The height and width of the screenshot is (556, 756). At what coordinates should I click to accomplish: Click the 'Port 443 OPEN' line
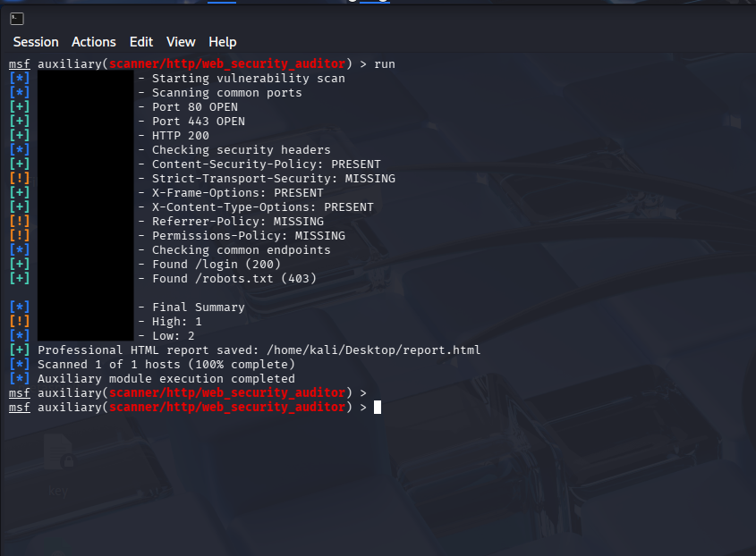[198, 122]
